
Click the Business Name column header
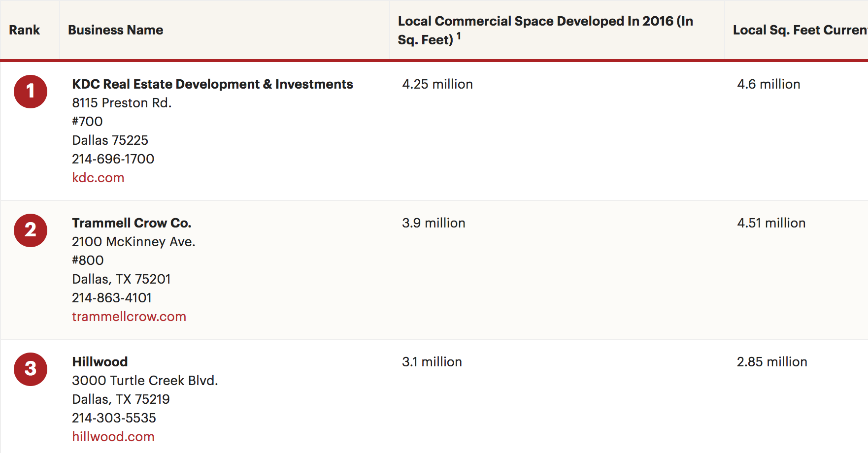tap(116, 30)
